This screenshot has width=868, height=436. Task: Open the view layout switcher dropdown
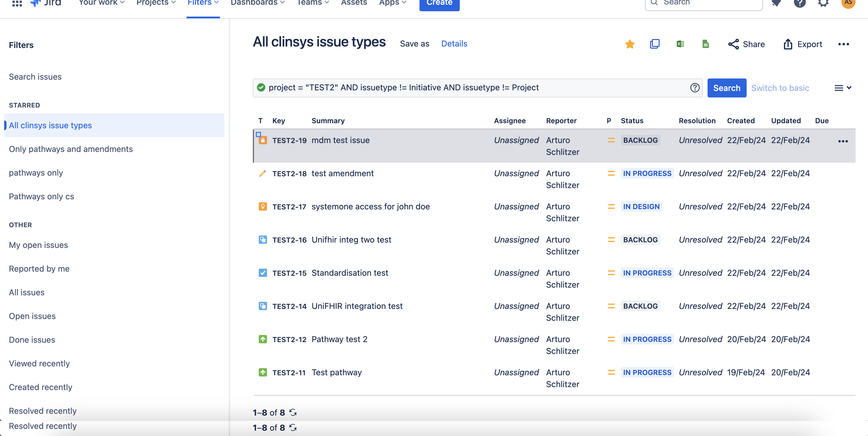(x=843, y=88)
